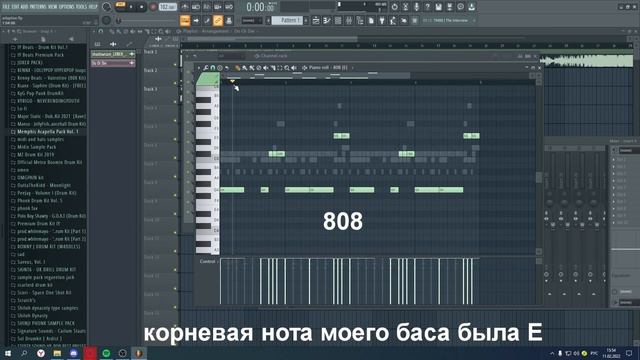640x360 pixels.
Task: Toggle the orange typing keyboard to piano button
Action: [x=185, y=20]
